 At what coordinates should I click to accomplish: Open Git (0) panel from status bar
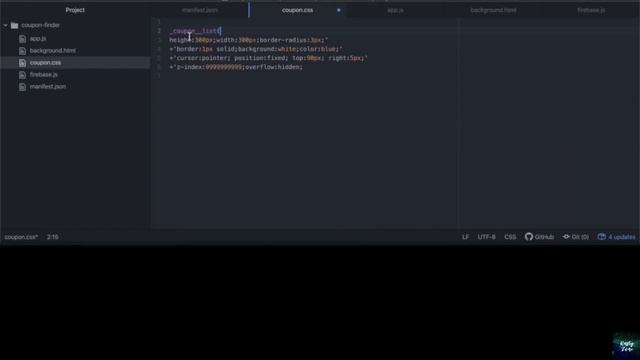(x=576, y=237)
